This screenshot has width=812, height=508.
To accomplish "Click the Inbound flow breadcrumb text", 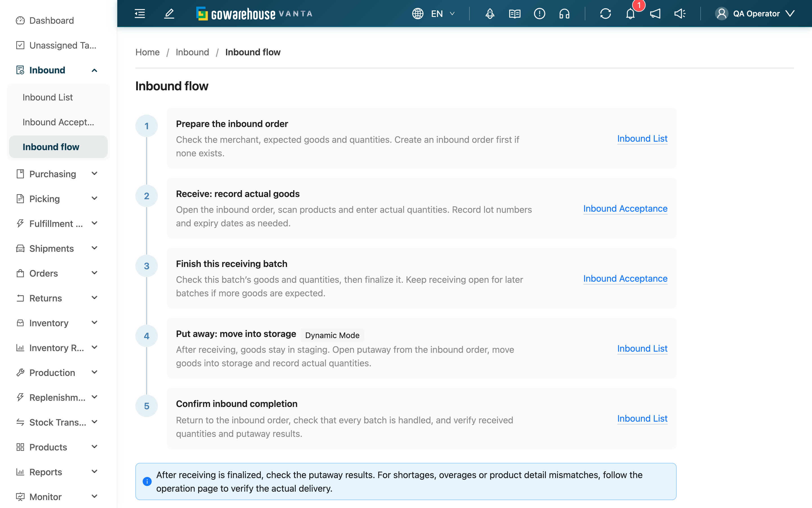I will pos(253,52).
